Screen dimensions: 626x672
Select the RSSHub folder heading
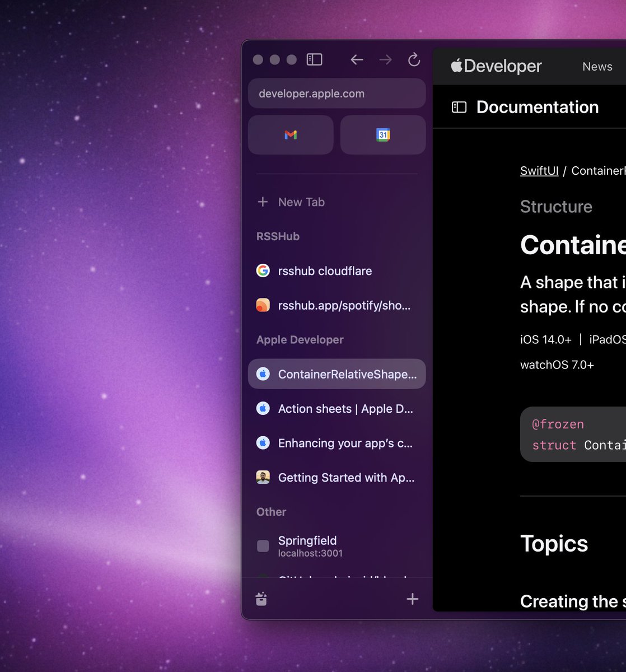pos(278,236)
